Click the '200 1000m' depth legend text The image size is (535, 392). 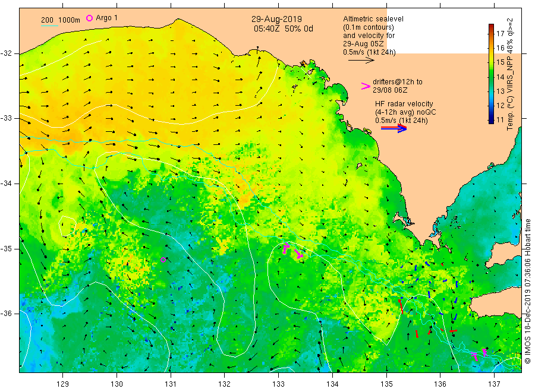[x=61, y=20]
